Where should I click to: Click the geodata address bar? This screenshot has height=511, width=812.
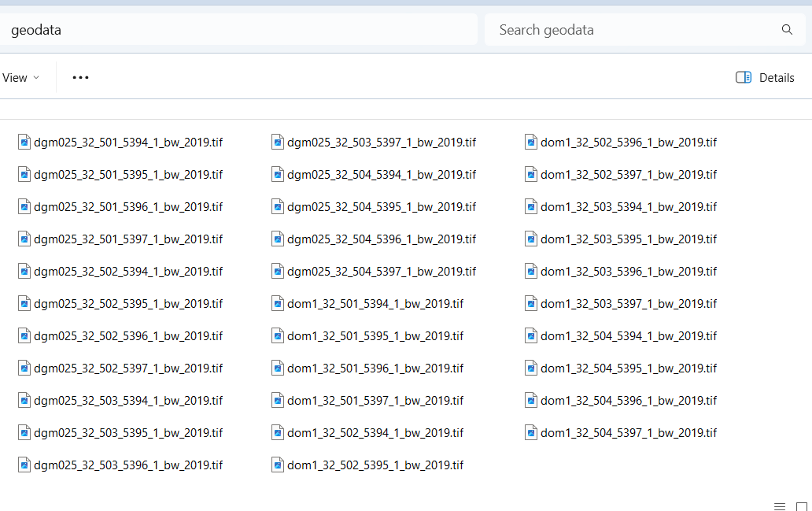tap(236, 30)
